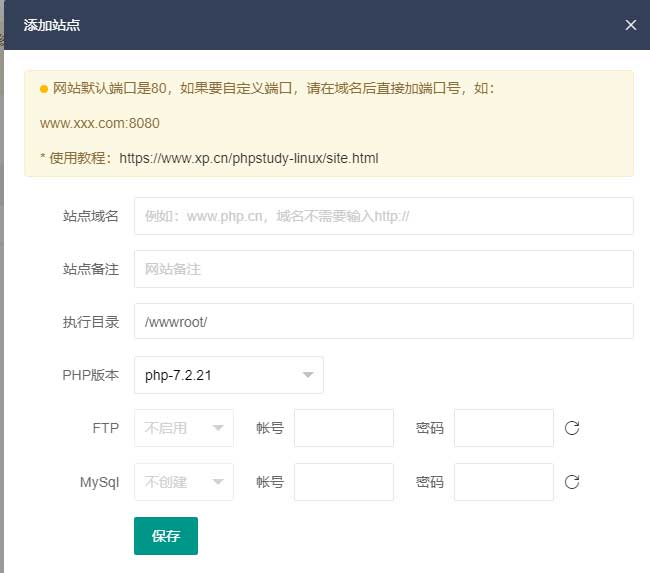Open the PHP版本 dropdown
This screenshot has width=650, height=573.
pyautogui.click(x=229, y=375)
